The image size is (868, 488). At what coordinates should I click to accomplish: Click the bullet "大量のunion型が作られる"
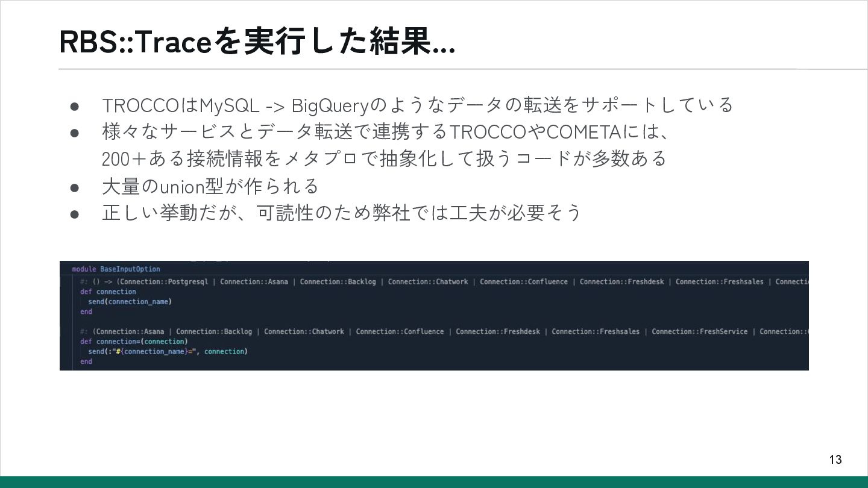tap(210, 186)
